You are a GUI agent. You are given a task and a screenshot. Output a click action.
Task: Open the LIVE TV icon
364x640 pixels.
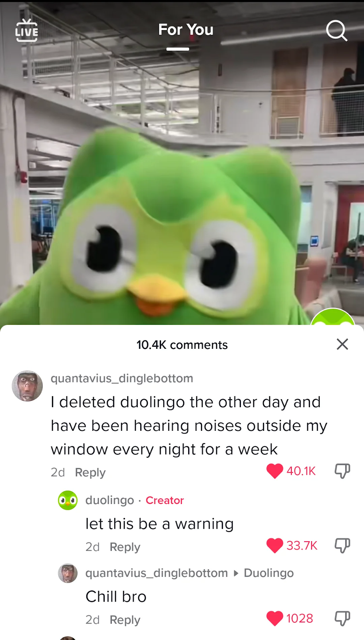tap(27, 31)
